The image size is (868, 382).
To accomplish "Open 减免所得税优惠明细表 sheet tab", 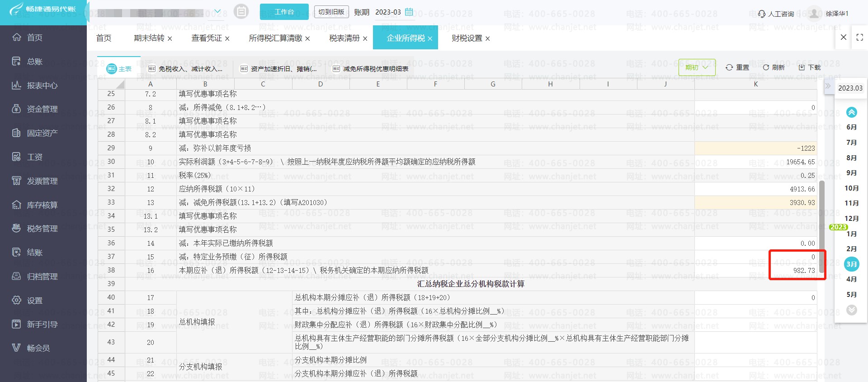I will (x=370, y=69).
